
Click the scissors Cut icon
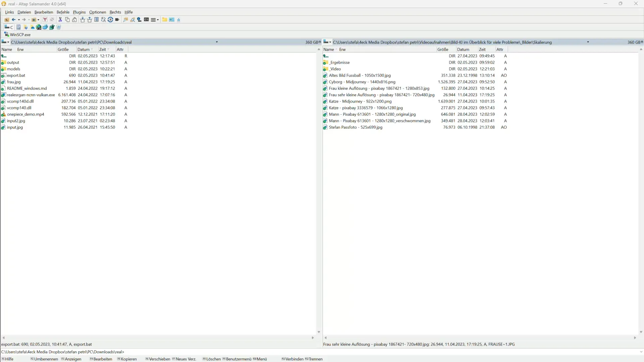(x=60, y=20)
